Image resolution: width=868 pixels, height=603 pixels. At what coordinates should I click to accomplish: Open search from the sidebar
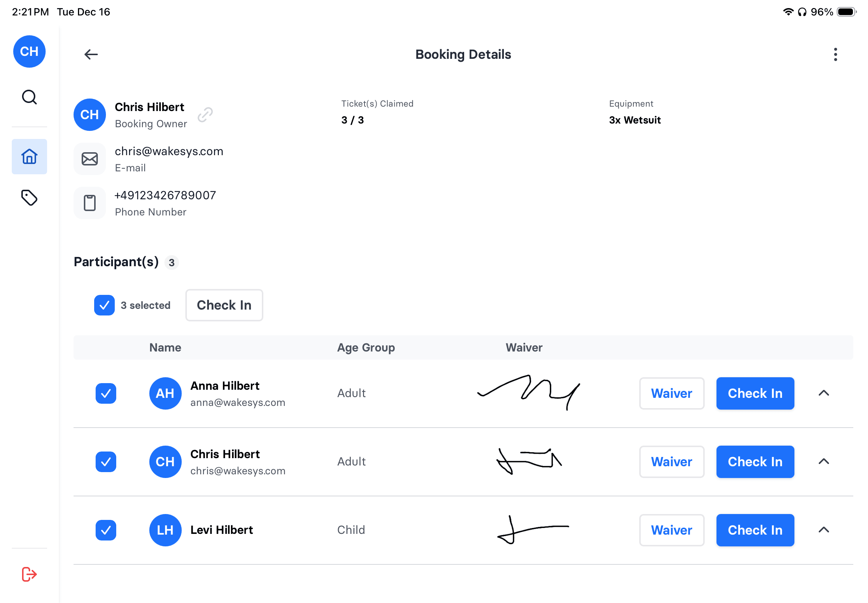tap(29, 97)
